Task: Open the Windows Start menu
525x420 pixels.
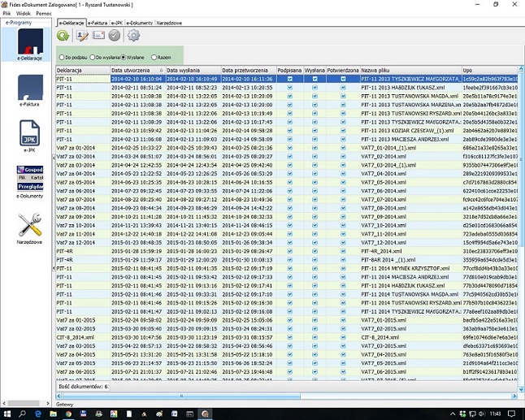Action: pos(7,414)
